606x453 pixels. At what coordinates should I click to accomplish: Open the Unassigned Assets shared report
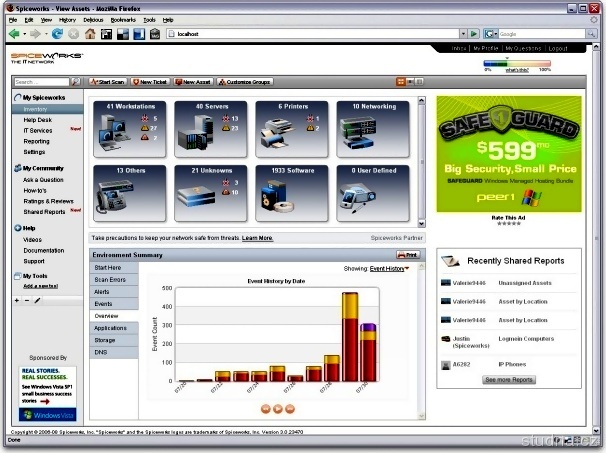[x=525, y=283]
